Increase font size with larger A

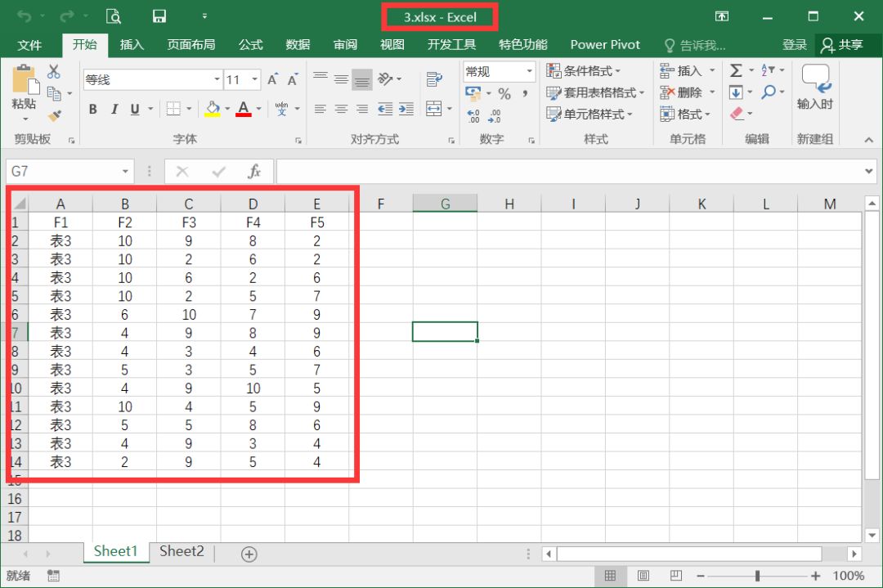[x=272, y=79]
